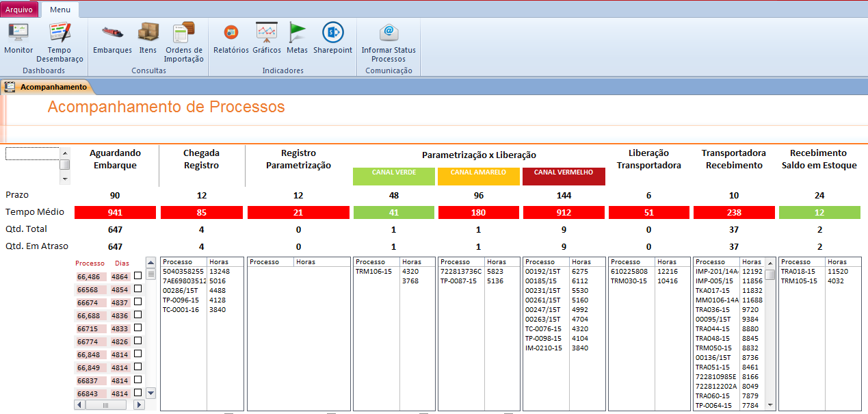
Task: Open Tempo Desembaraço dashboard
Action: pos(60,32)
